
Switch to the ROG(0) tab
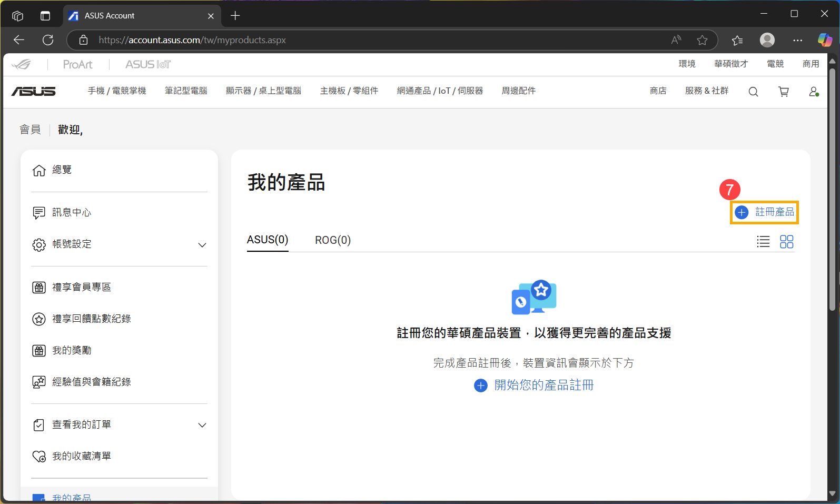pos(333,240)
